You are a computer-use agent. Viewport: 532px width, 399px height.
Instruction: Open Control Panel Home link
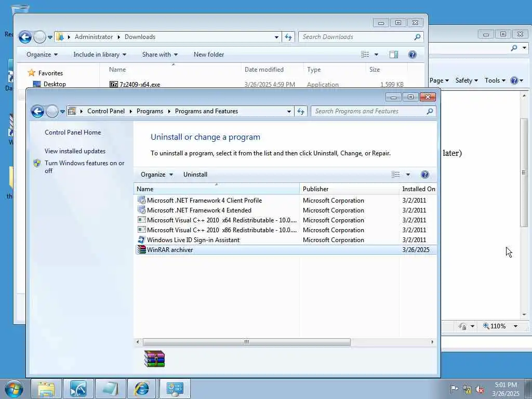(73, 132)
